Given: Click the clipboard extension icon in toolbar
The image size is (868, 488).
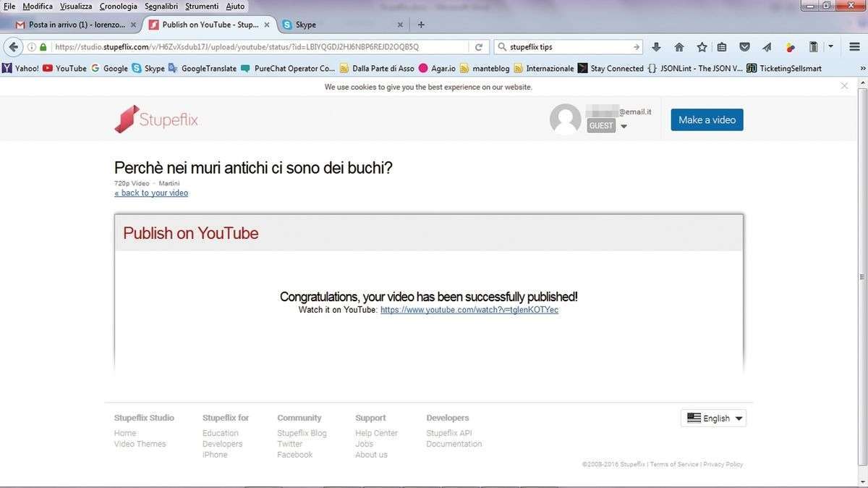Looking at the screenshot, I should [813, 47].
